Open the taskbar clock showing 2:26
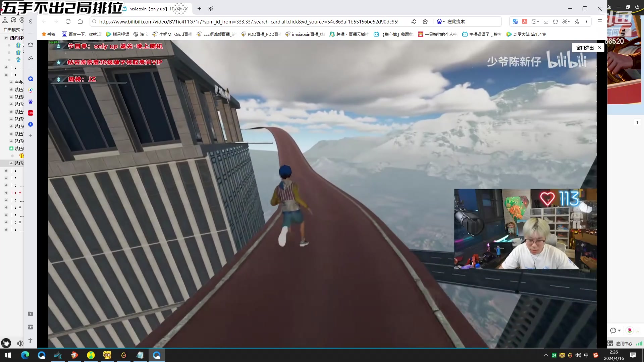 pyautogui.click(x=614, y=355)
